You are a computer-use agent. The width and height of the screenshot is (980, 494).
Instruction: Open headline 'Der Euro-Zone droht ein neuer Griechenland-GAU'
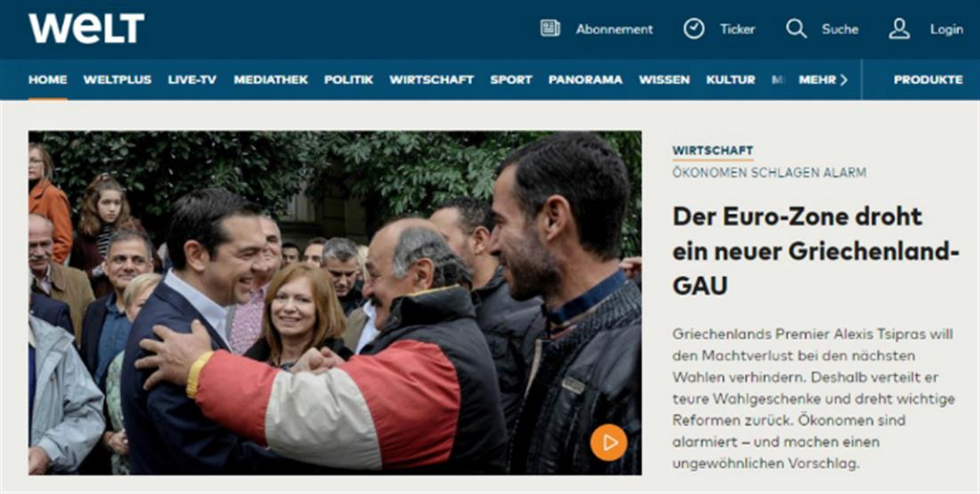(815, 251)
